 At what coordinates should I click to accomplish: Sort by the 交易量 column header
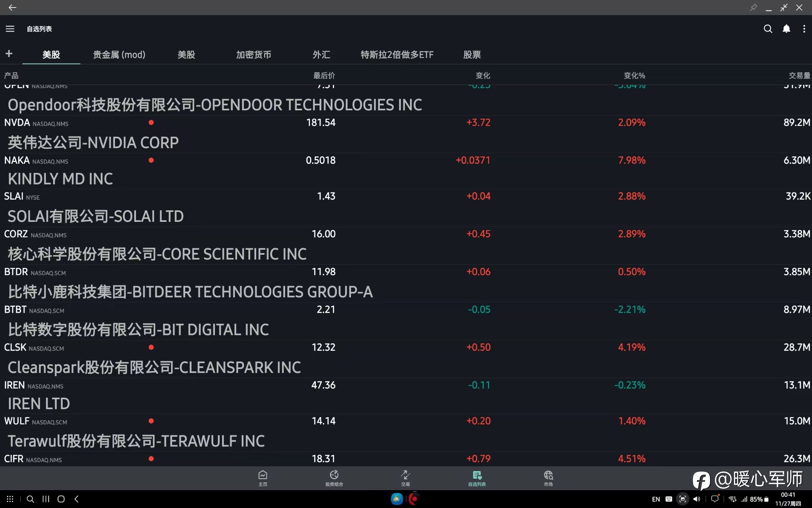[799, 75]
